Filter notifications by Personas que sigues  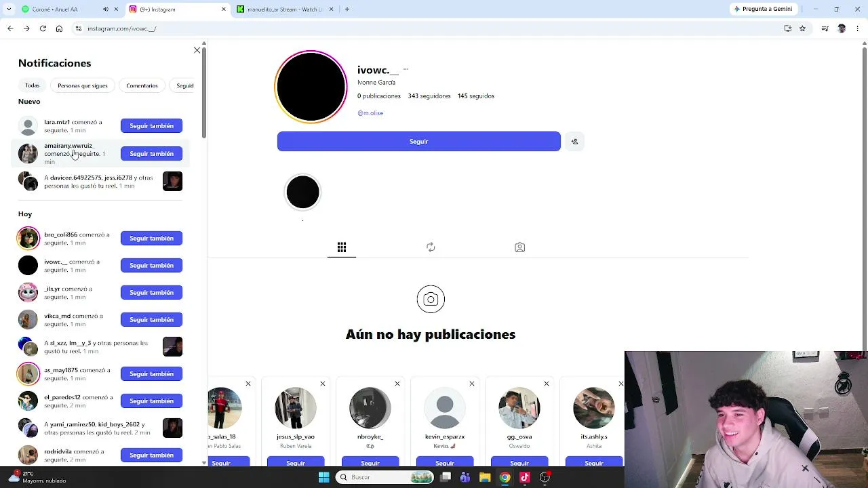click(x=83, y=85)
